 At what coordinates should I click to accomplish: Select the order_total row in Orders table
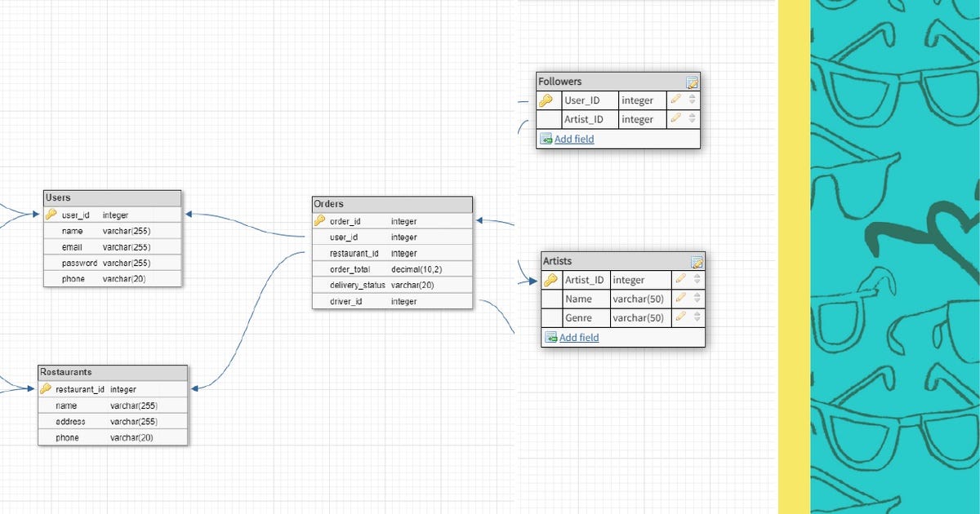tap(392, 269)
